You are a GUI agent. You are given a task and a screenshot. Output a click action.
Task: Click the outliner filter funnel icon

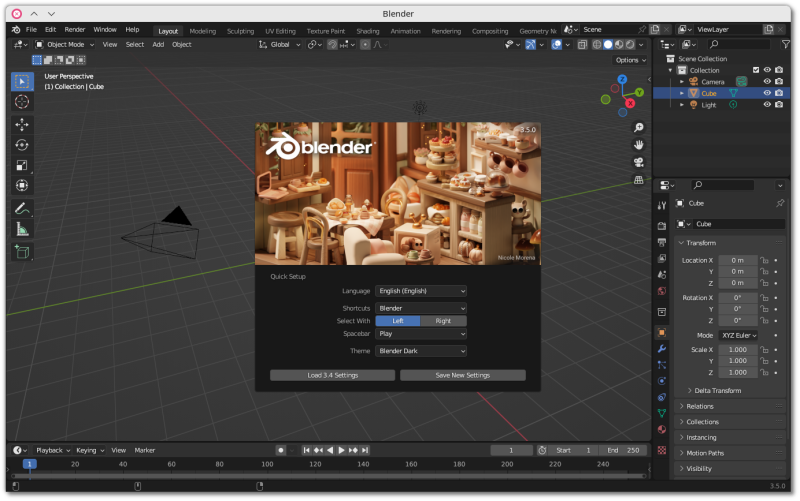click(x=786, y=44)
